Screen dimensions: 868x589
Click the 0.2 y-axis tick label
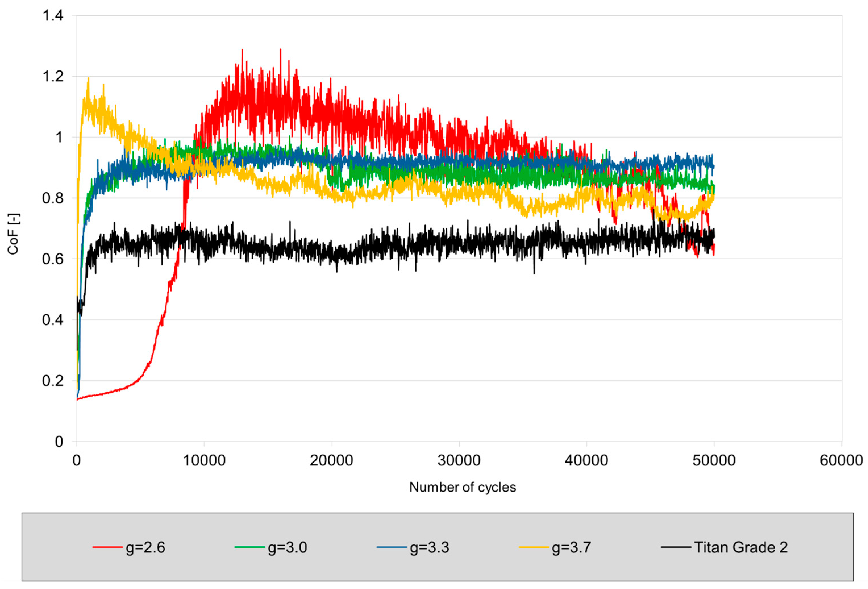(x=53, y=380)
